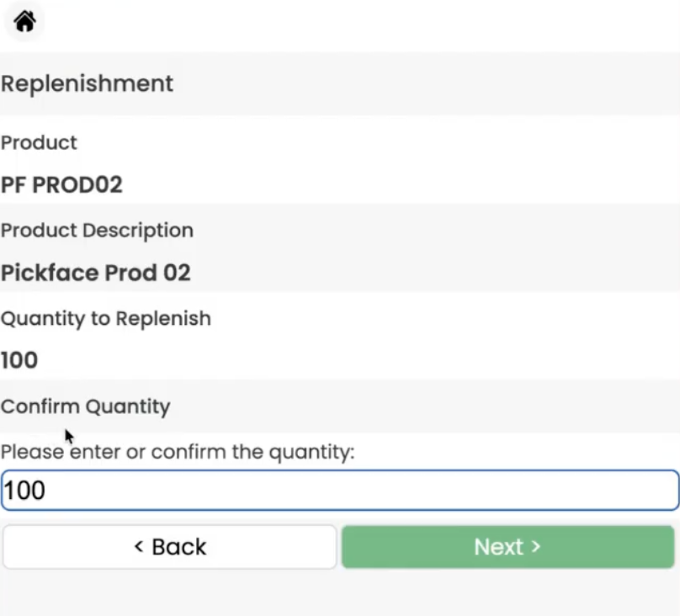Go to the home screen via house icon

24,21
